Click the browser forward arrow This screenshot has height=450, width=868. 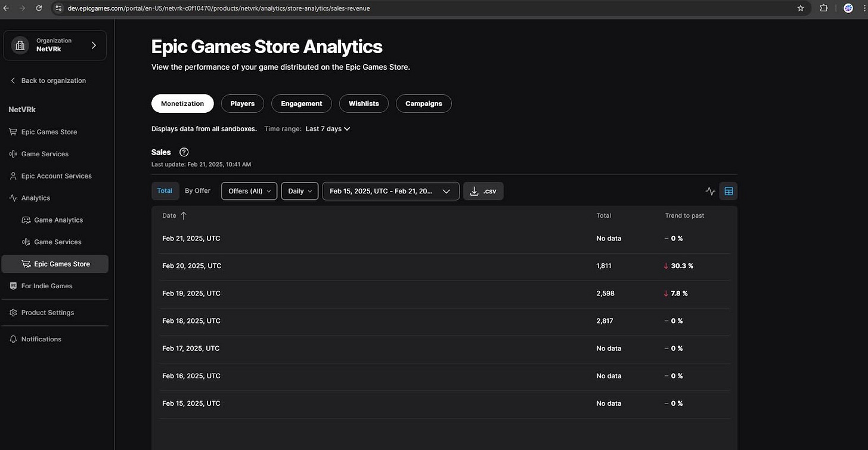click(x=23, y=8)
